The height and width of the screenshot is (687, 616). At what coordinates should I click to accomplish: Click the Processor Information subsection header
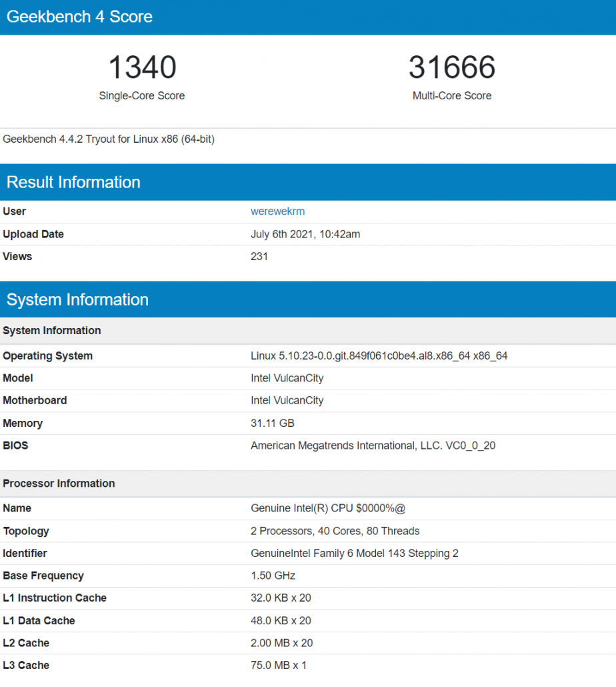(x=58, y=483)
